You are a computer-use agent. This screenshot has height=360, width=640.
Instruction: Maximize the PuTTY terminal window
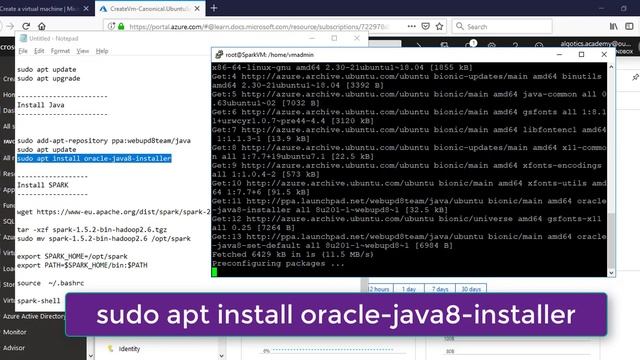[x=582, y=54]
